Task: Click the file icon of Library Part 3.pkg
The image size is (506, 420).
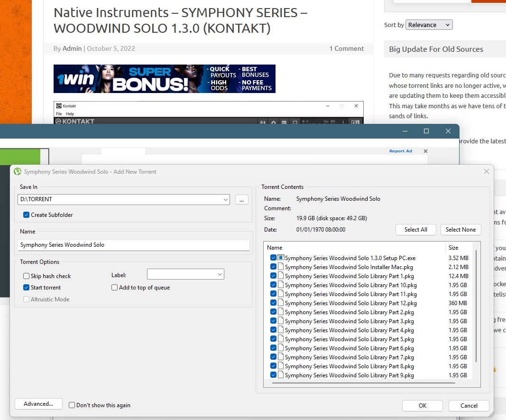Action: tap(281, 321)
